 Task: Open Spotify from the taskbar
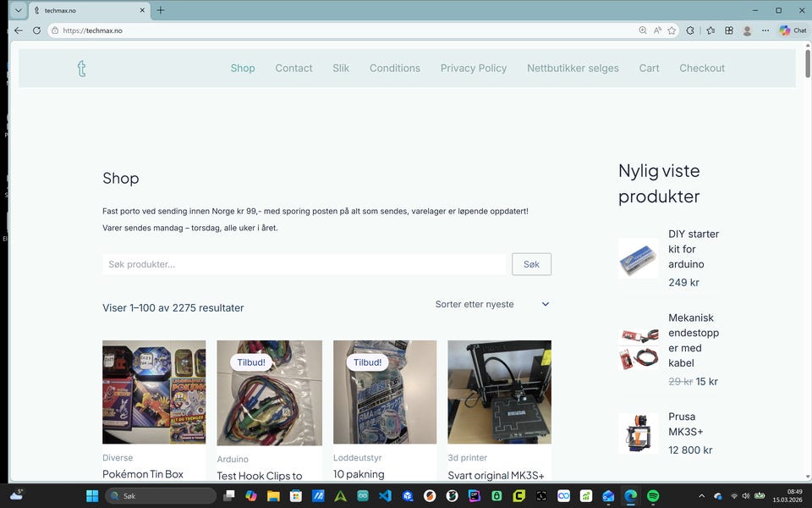click(653, 496)
